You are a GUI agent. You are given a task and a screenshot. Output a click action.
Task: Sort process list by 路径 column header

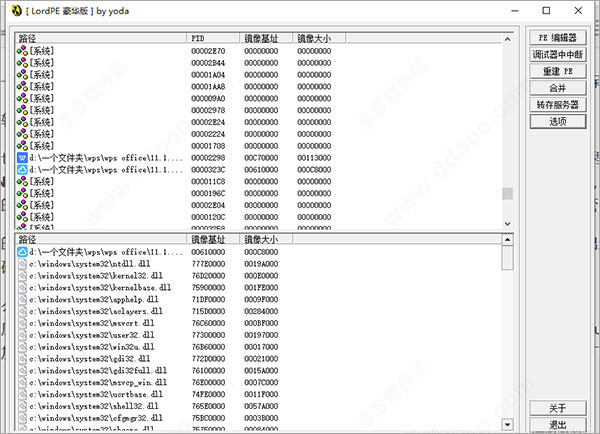pos(101,38)
